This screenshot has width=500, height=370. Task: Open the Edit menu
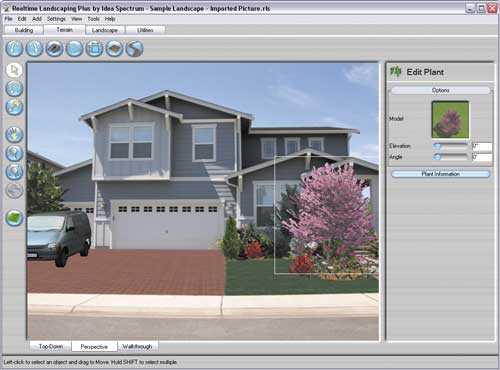click(x=22, y=19)
